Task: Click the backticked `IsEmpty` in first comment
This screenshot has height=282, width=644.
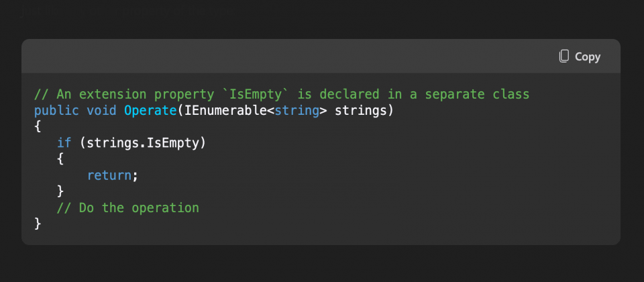Action: (x=256, y=95)
